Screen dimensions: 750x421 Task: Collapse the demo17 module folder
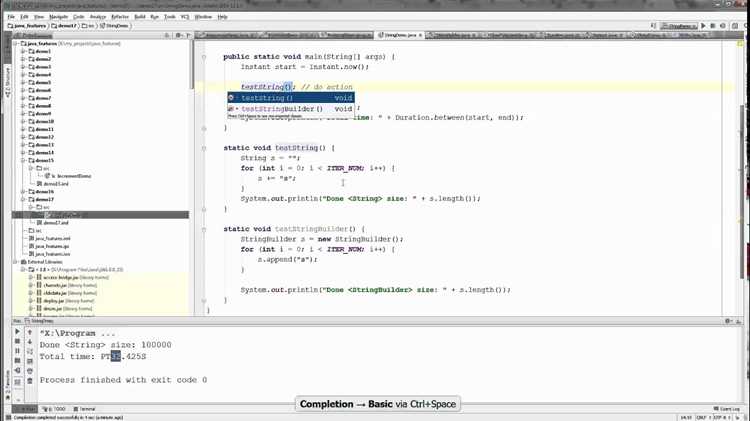click(23, 199)
